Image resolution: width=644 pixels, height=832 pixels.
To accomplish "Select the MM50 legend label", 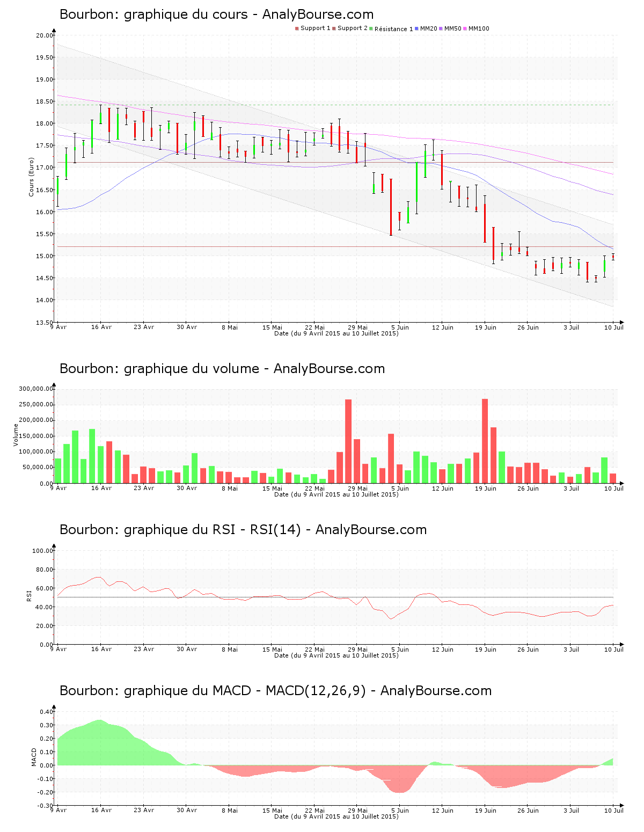I will (x=453, y=28).
